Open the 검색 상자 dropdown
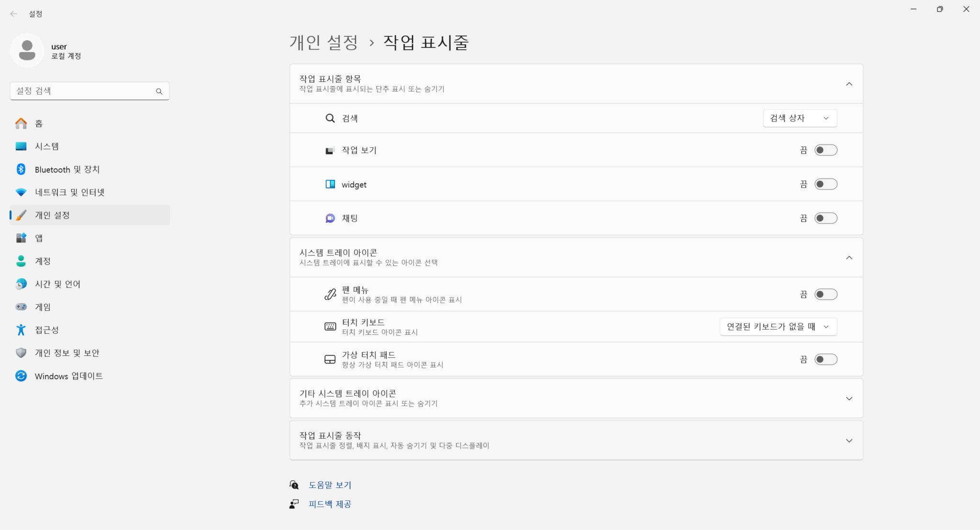Viewport: 980px width, 530px height. coord(799,118)
